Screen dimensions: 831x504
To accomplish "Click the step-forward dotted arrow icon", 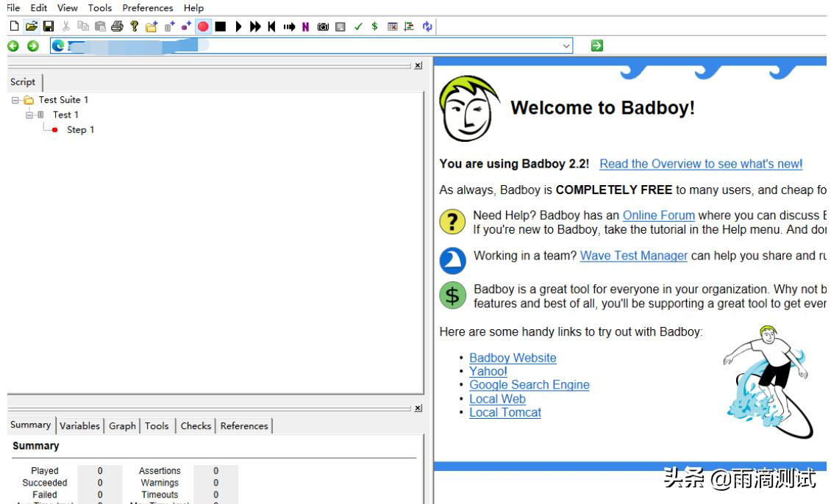I will pyautogui.click(x=289, y=26).
